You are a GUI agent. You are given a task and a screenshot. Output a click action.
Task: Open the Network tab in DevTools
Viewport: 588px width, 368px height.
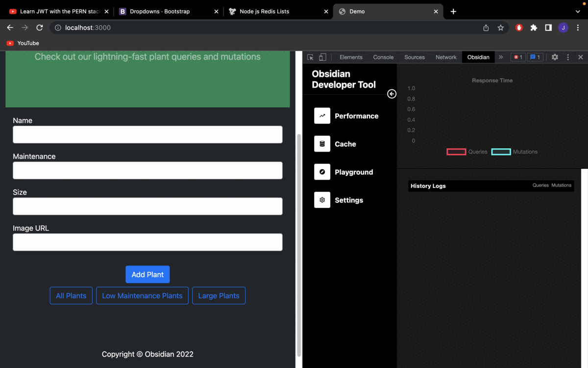coord(446,57)
